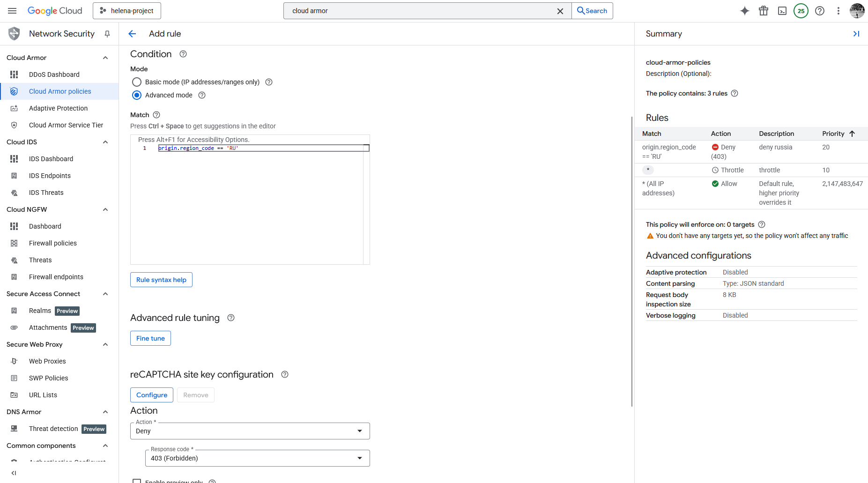868x483 pixels.
Task: Go to Firewall policies in sidebar
Action: 52,243
